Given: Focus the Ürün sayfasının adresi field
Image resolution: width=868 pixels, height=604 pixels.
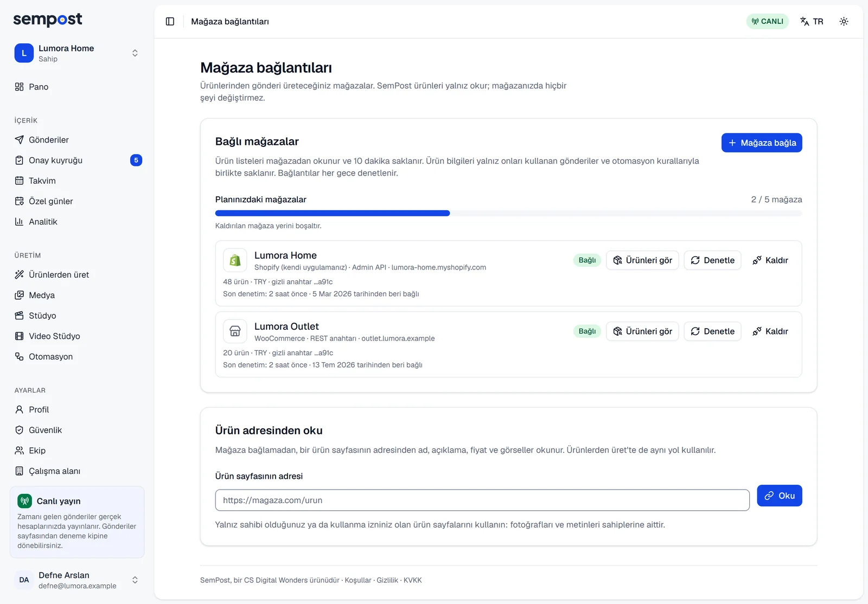Looking at the screenshot, I should click(x=482, y=500).
